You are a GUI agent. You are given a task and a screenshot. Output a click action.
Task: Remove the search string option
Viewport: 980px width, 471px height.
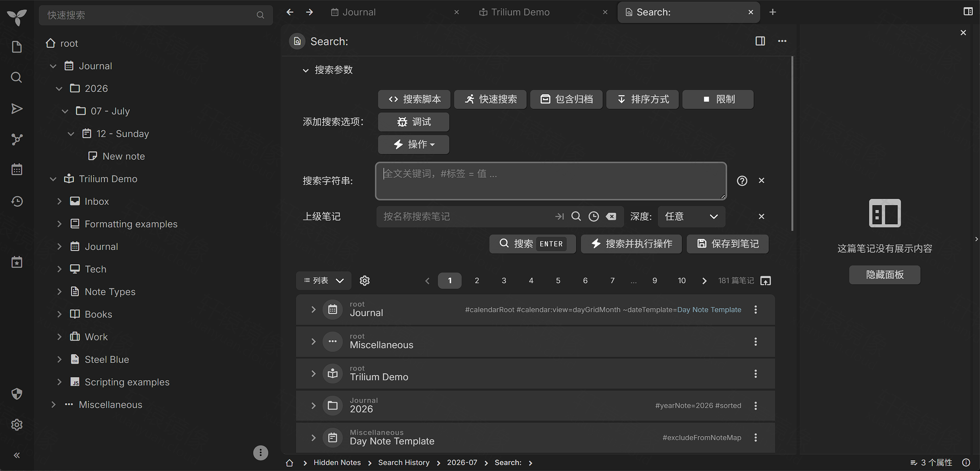(761, 181)
